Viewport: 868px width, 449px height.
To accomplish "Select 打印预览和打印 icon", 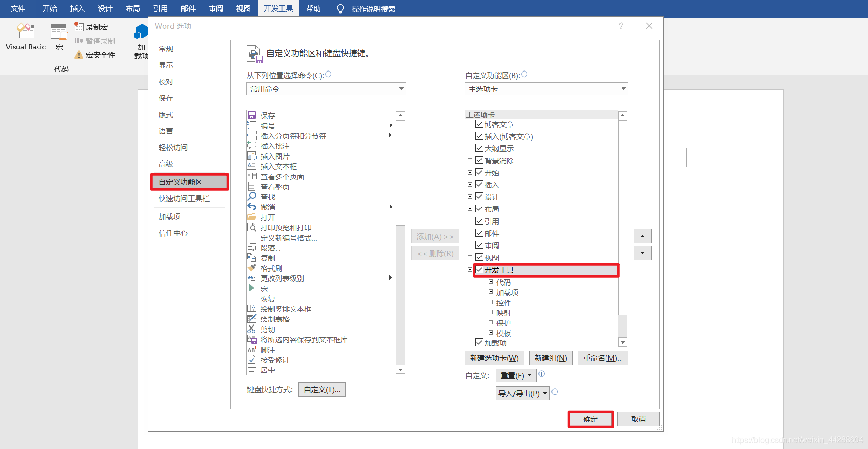I will 252,227.
